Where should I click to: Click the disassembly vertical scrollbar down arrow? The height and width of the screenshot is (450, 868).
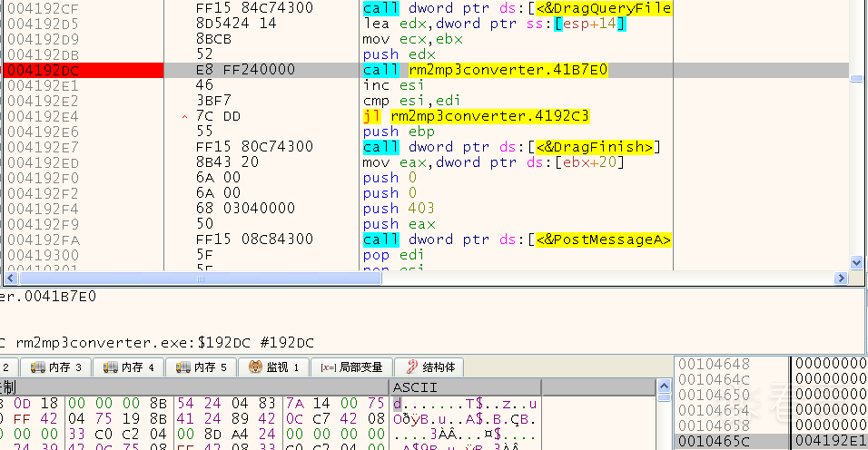856,262
